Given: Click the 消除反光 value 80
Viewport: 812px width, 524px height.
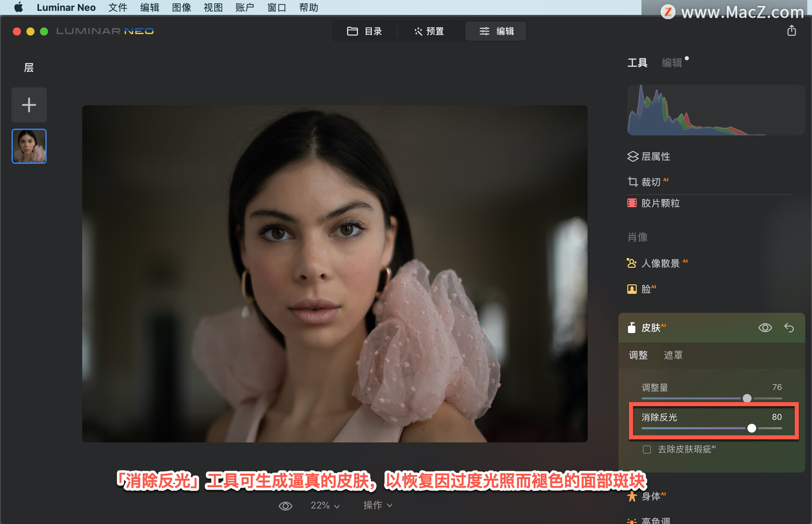Looking at the screenshot, I should click(x=777, y=417).
